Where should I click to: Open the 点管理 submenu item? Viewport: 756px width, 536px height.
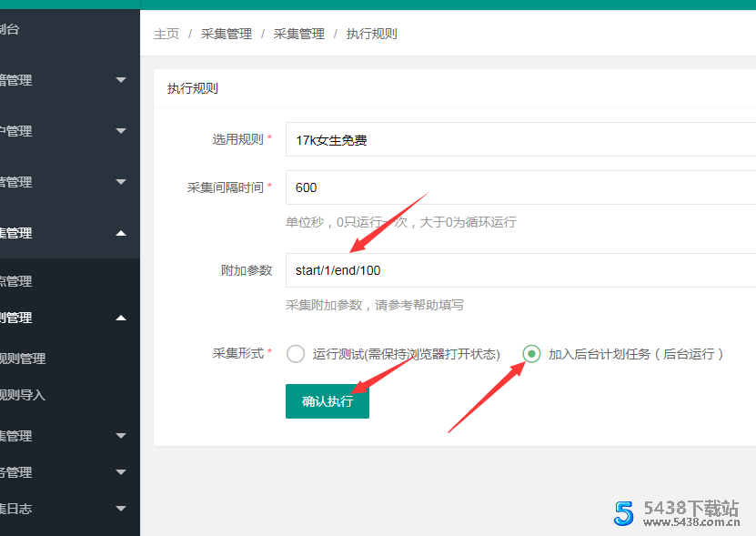tap(18, 281)
